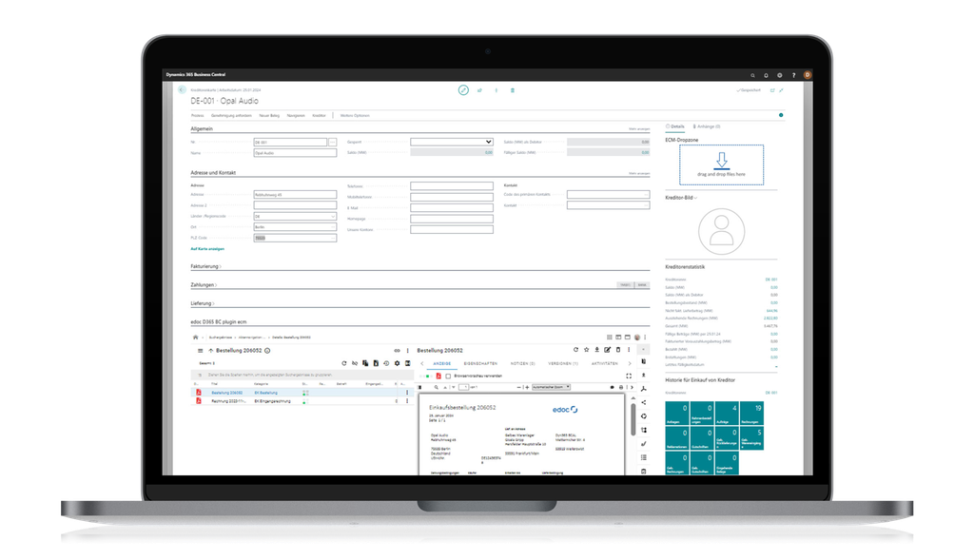This screenshot has height=560, width=974.
Task: Click the share icon next to edit
Action: click(x=479, y=90)
